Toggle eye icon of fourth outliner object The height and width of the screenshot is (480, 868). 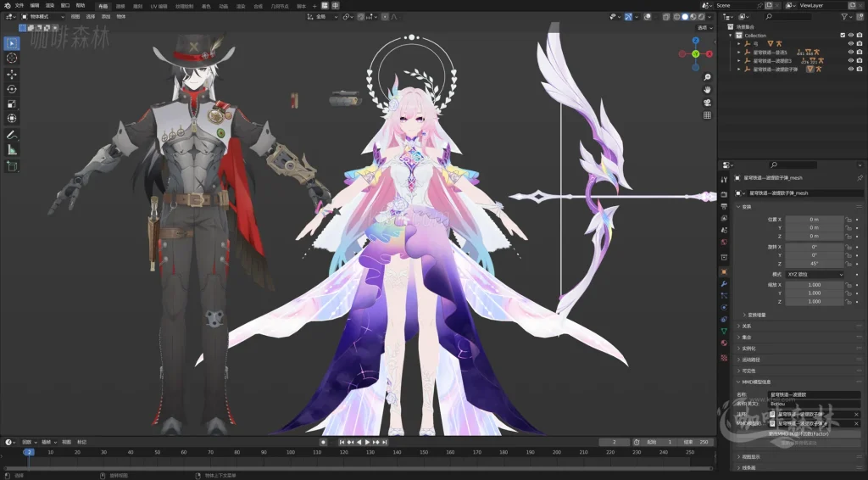[x=851, y=70]
